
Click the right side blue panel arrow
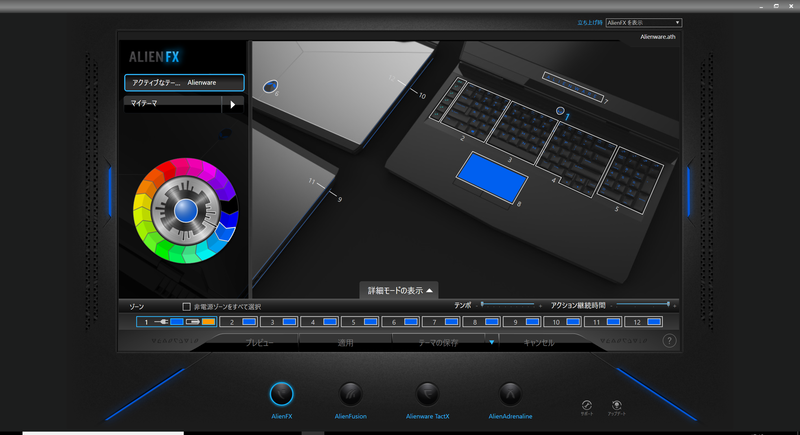click(688, 192)
